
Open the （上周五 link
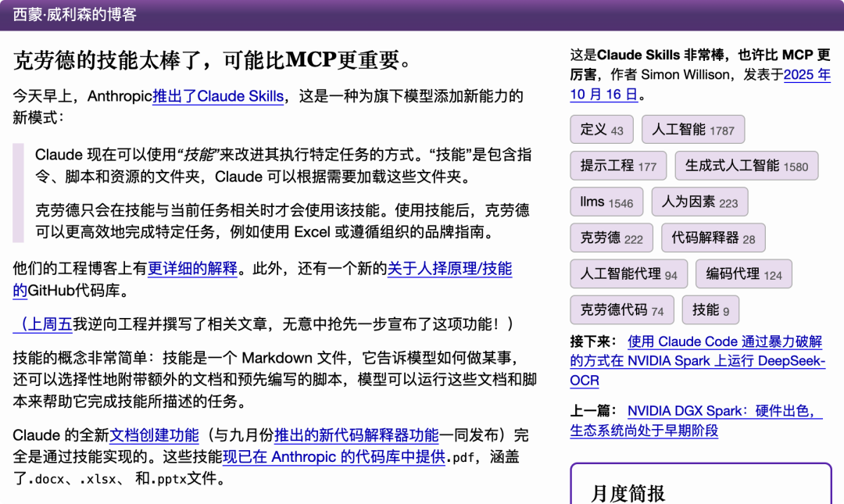tap(43, 323)
